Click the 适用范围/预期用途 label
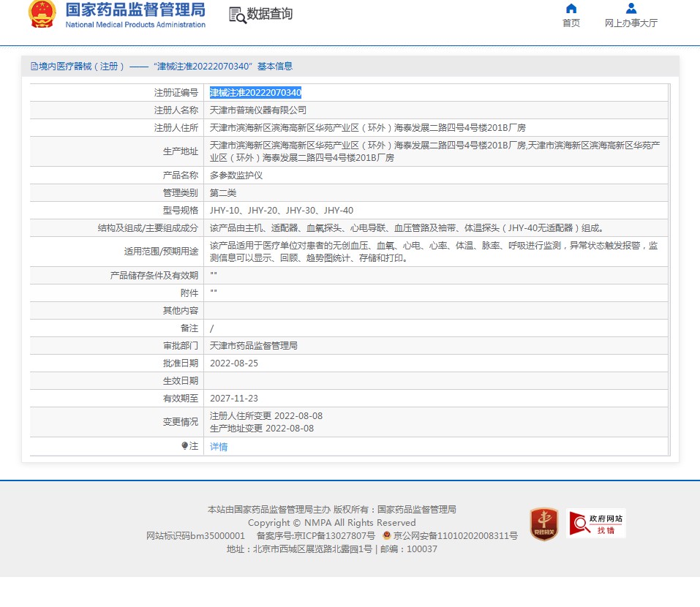Screen dimensions: 700x607 (161, 252)
